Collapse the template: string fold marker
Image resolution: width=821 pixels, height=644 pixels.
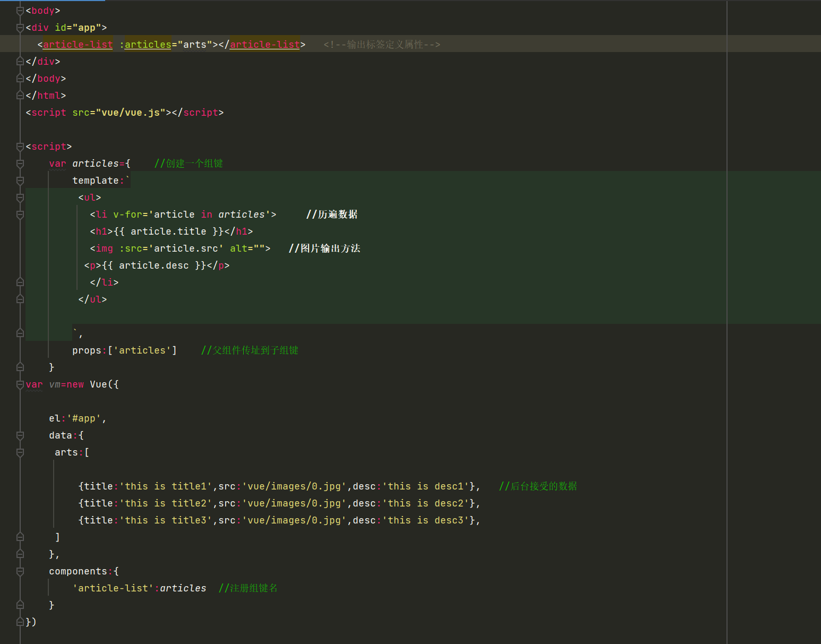coord(20,181)
